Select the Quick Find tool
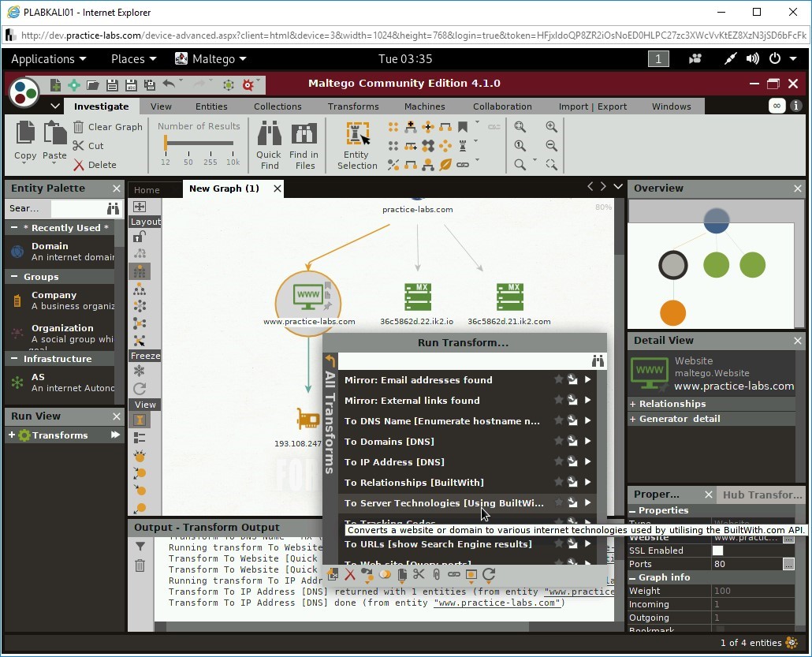 268,142
